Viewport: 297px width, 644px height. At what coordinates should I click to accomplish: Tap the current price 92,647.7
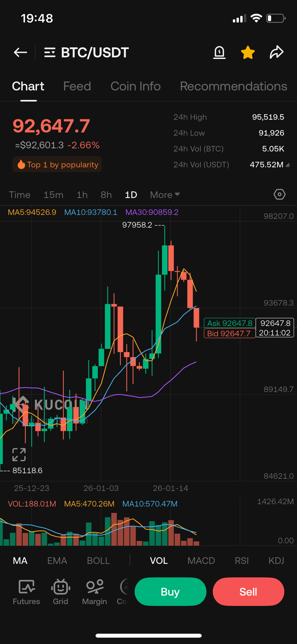pos(51,126)
